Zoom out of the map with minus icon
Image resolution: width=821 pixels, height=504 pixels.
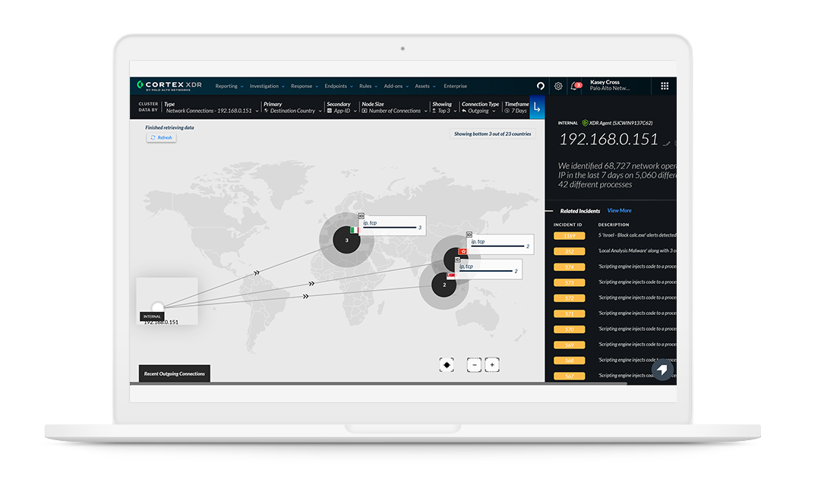(x=474, y=364)
